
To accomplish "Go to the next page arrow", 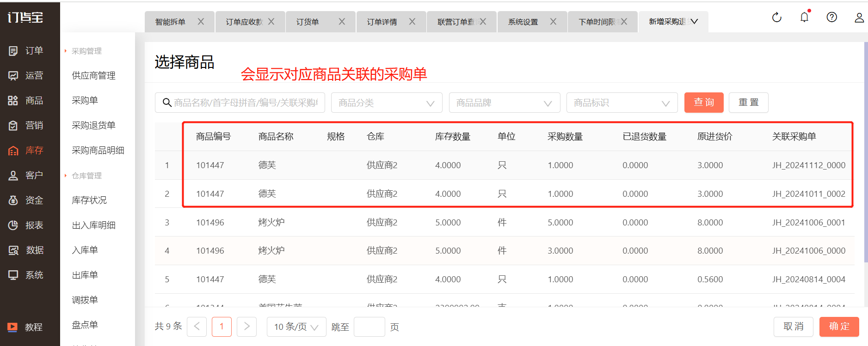I will click(x=246, y=327).
